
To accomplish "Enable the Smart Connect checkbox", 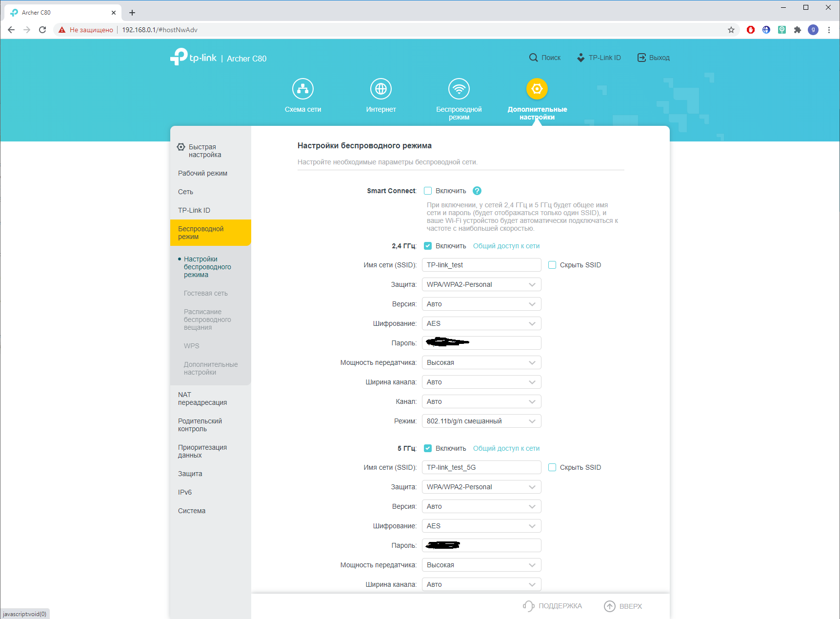I will tap(428, 191).
